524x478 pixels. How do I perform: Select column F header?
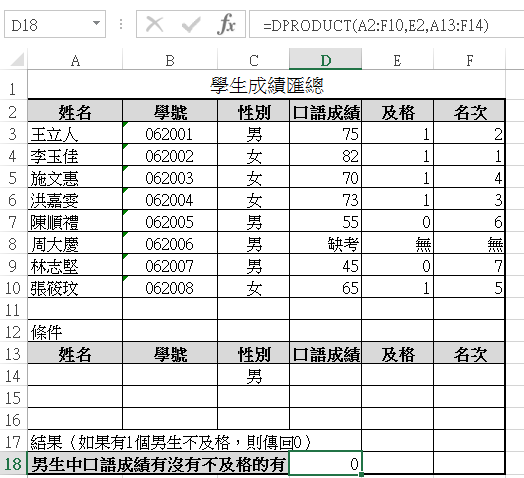pos(470,60)
